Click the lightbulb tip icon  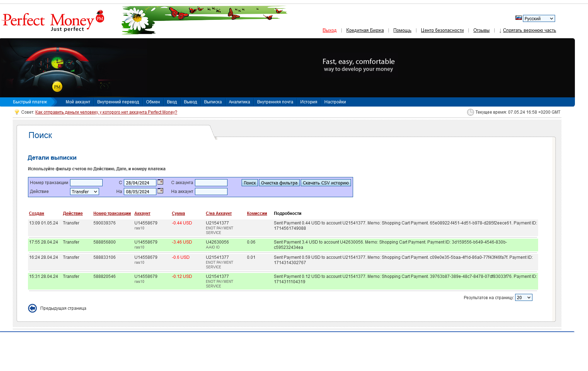(x=17, y=112)
